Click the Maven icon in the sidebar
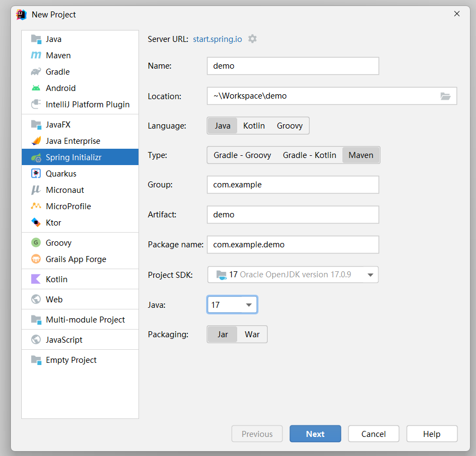 36,56
